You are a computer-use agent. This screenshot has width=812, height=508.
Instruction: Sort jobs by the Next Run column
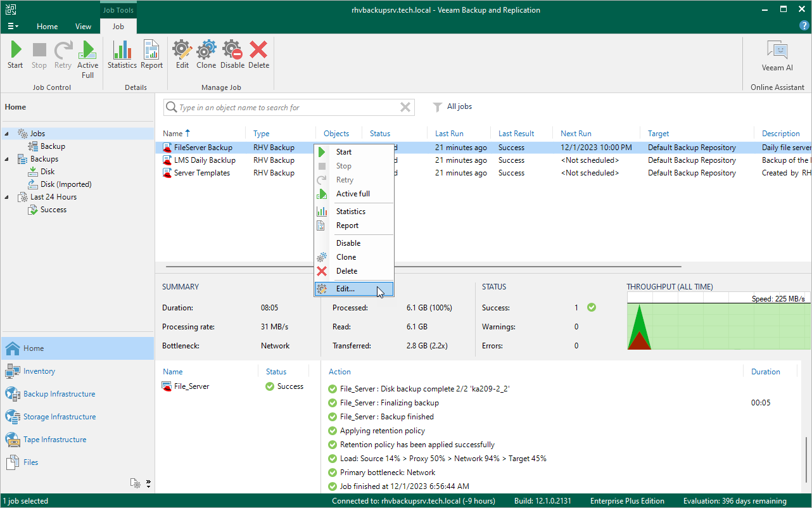[597, 134]
